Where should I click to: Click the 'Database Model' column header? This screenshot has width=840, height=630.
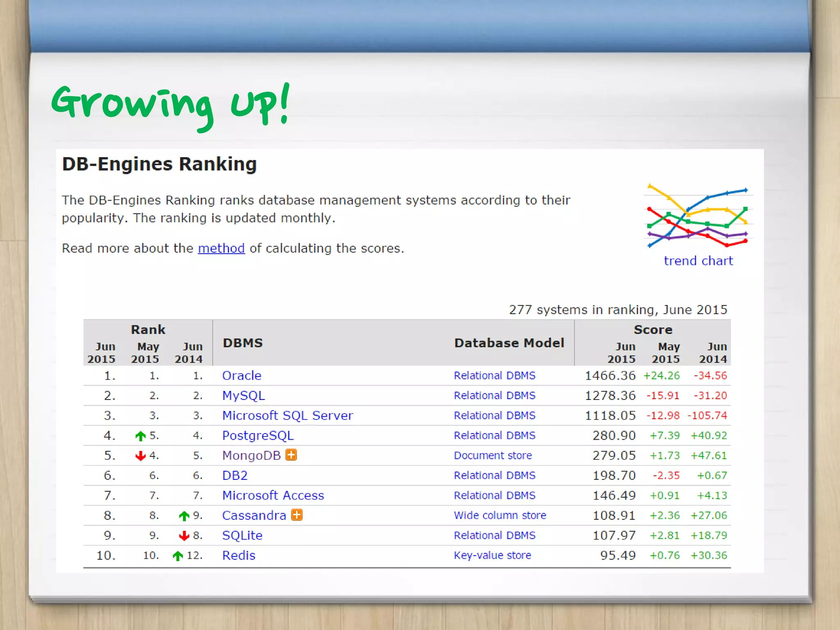[x=509, y=343]
